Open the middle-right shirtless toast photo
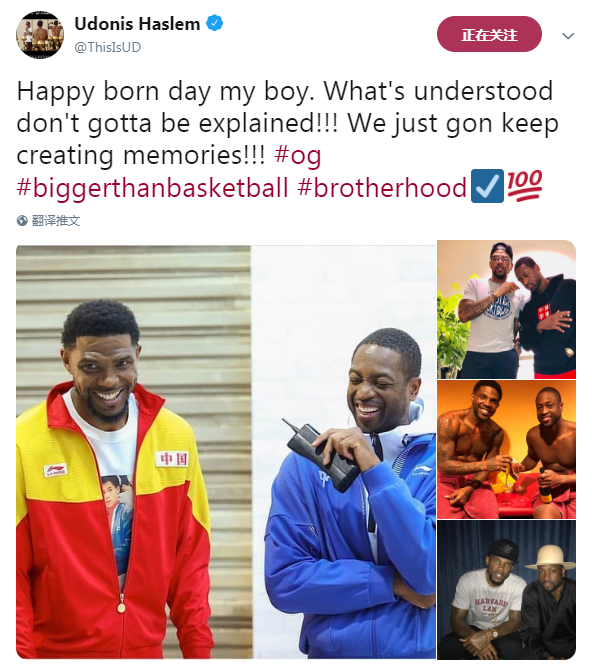Screen dimensions: 592x671 tap(506, 449)
